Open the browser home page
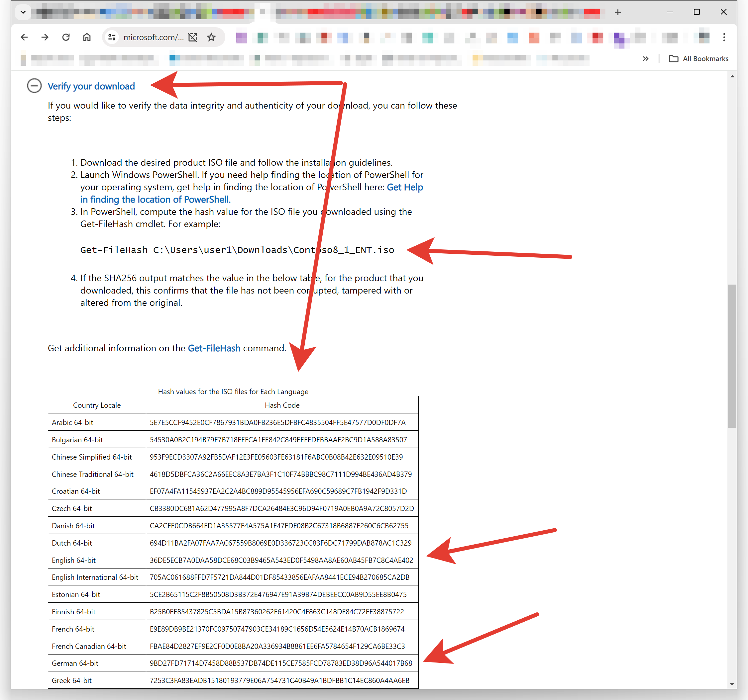Image resolution: width=748 pixels, height=700 pixels. click(87, 37)
